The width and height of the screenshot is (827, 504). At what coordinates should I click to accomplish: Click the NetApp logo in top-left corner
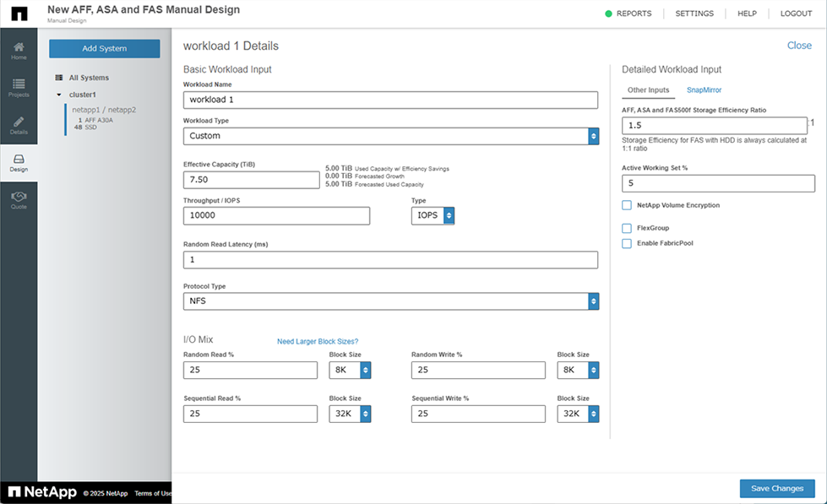tap(19, 14)
